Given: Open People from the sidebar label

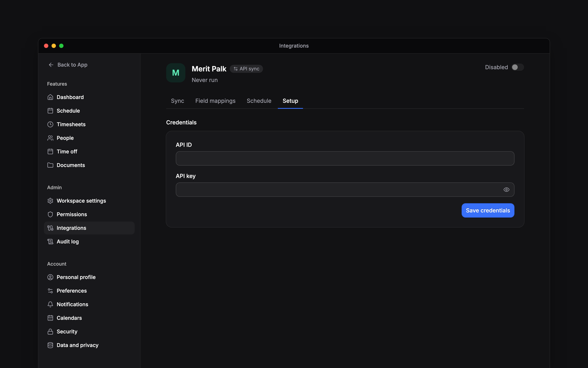Looking at the screenshot, I should coord(65,138).
